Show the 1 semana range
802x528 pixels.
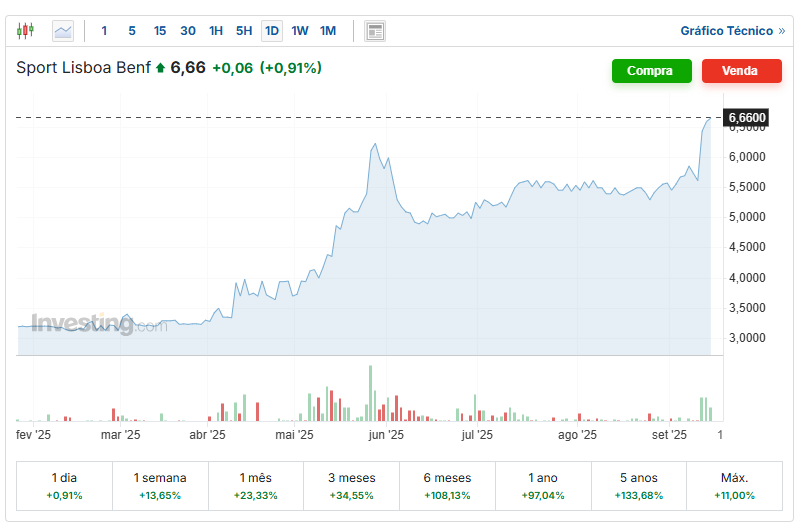160,486
